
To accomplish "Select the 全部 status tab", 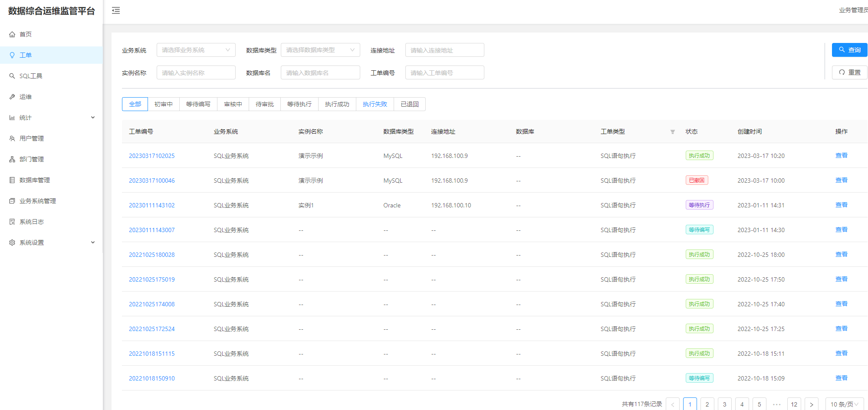I will point(135,104).
